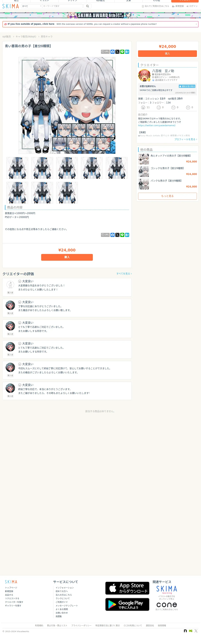Open the creator's Twitter link
This screenshot has width=201, height=644.
coord(157,125)
